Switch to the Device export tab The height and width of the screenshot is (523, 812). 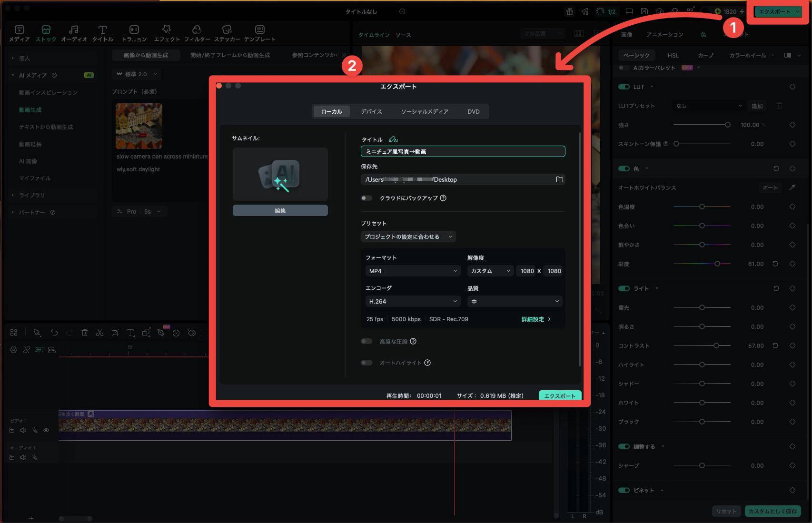click(371, 111)
